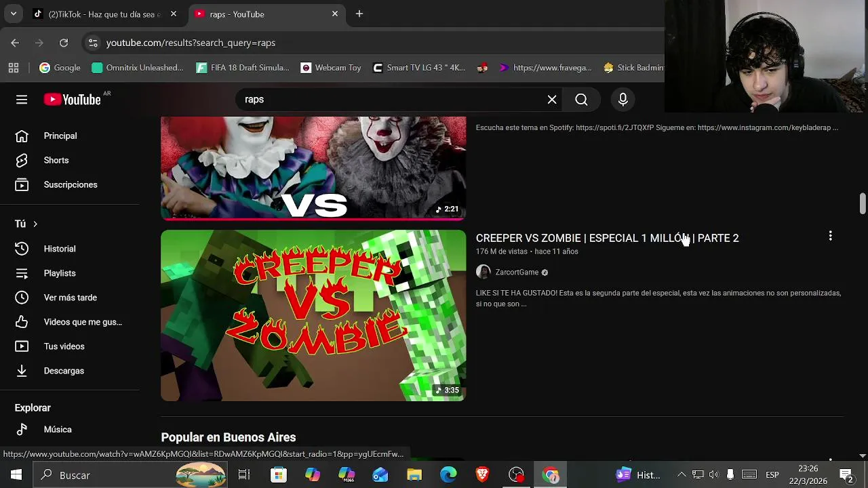Open the Creeper vs Zombie video thumbnail
This screenshot has height=488, width=868.
[313, 315]
